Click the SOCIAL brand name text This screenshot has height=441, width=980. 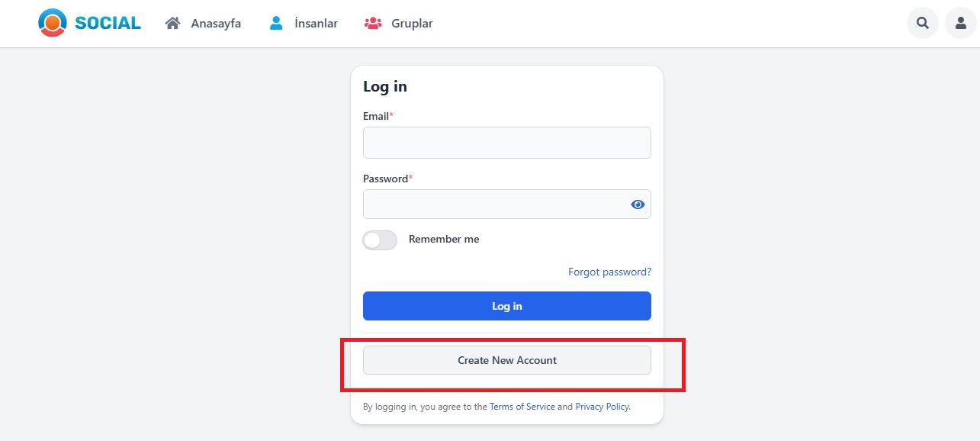tap(108, 23)
